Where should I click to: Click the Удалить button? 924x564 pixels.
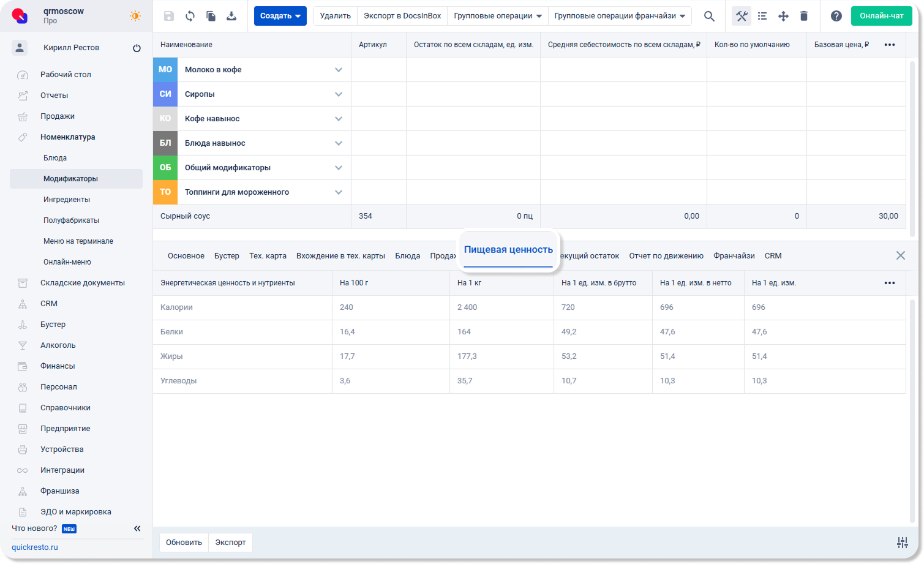(x=336, y=16)
